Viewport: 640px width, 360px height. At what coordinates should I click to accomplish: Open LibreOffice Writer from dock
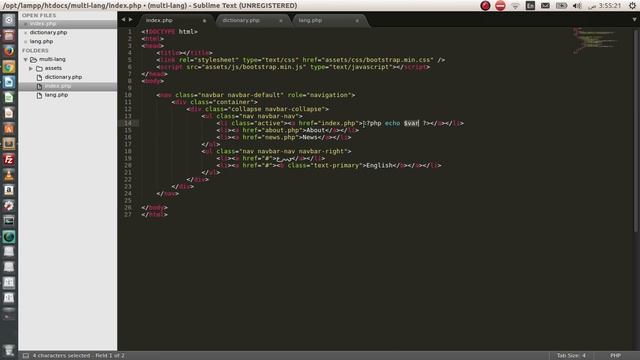[9, 82]
